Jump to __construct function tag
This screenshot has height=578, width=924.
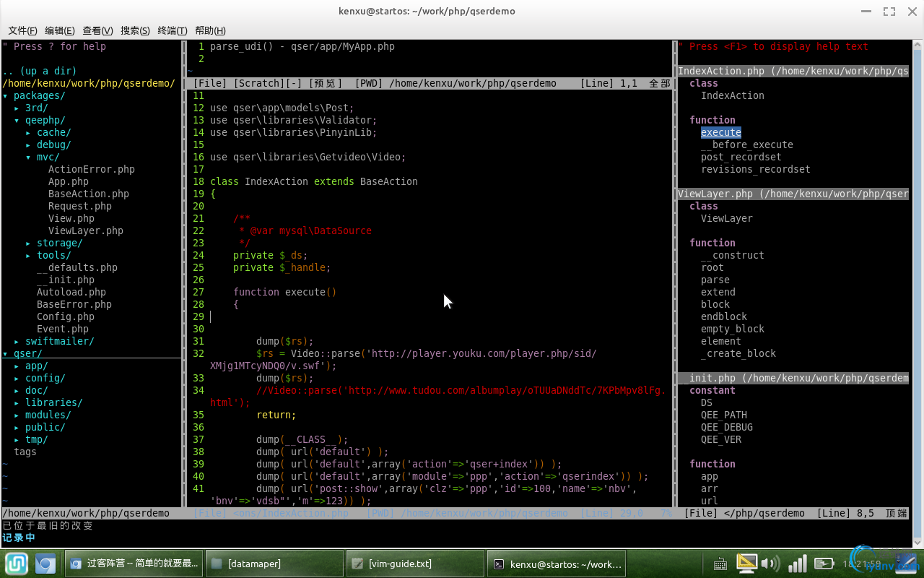coord(733,255)
